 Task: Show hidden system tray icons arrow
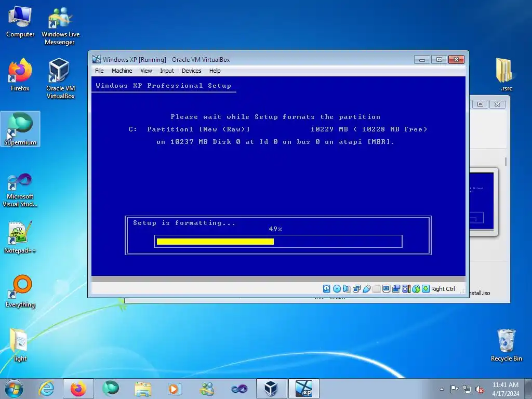click(x=442, y=389)
